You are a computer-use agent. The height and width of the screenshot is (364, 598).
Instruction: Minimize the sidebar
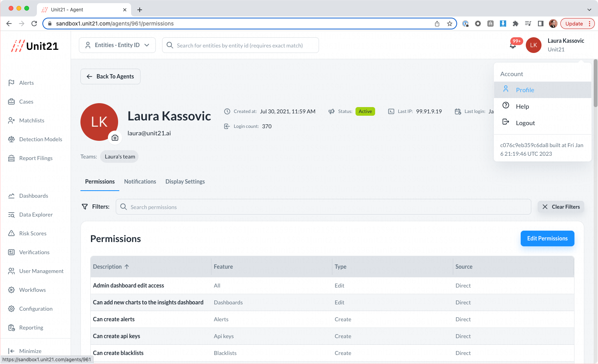coord(25,351)
